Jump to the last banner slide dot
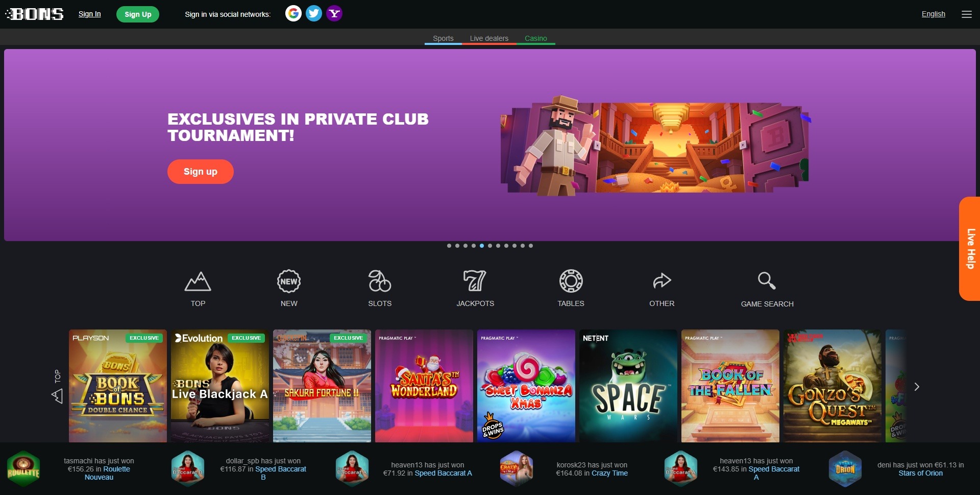 (x=531, y=246)
